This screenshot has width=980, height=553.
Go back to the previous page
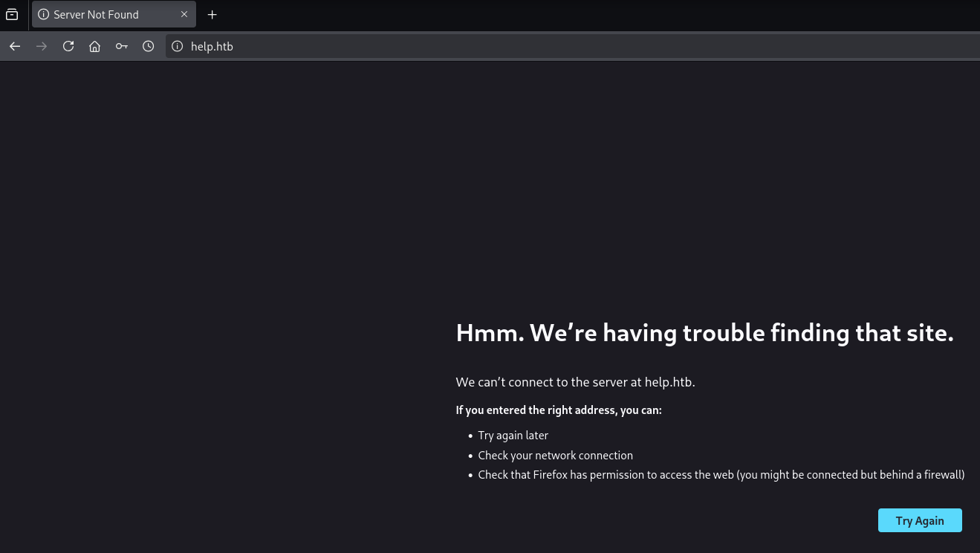15,46
